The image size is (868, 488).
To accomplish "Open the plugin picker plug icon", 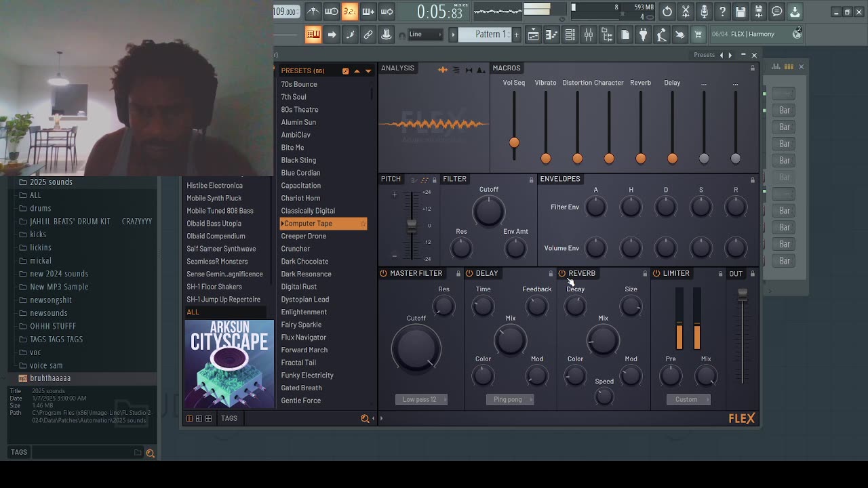I will pos(644,35).
